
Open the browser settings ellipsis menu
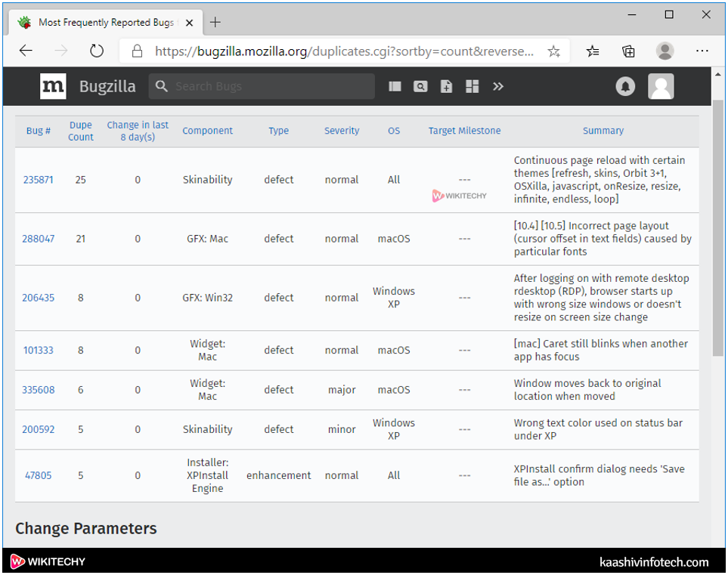pos(702,51)
